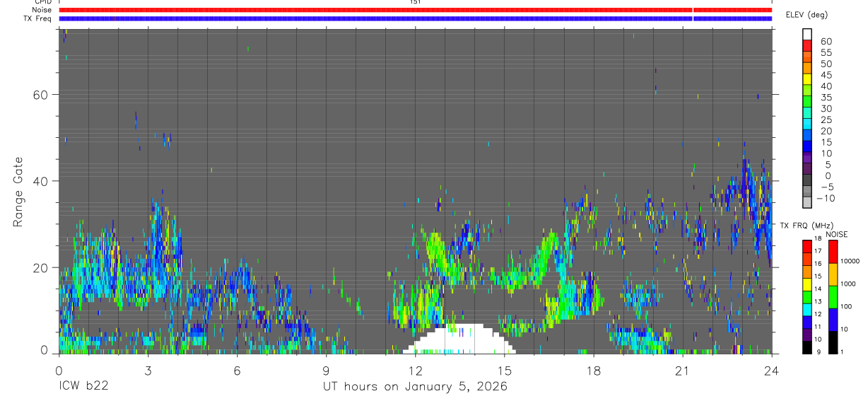868x401 pixels.
Task: Click the '15' tick label on the UT hours axis
Action: [x=504, y=370]
